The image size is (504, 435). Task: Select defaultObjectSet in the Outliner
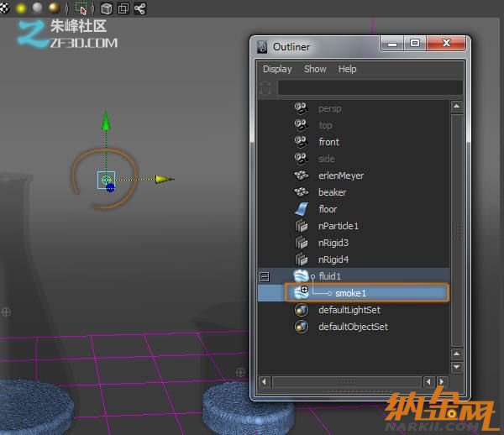click(x=353, y=327)
